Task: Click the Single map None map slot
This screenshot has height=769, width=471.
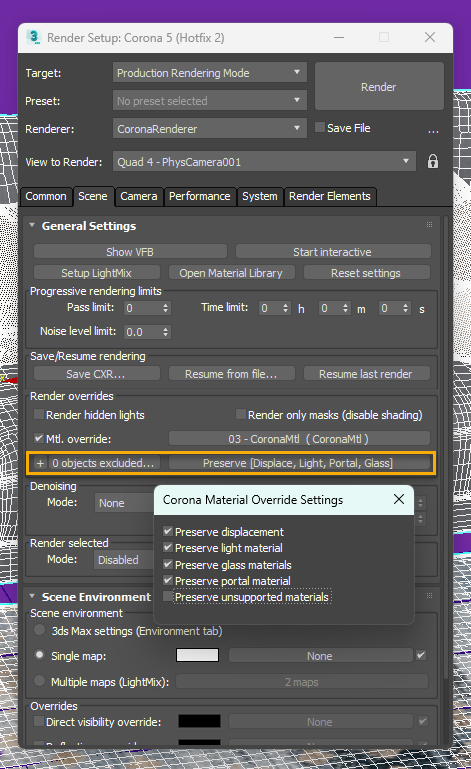Action: pos(320,656)
